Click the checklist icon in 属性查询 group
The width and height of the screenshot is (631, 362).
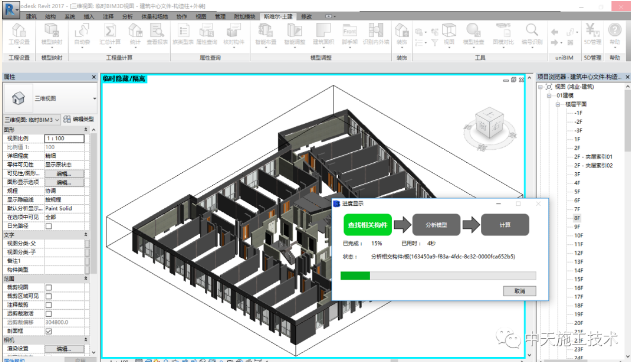[x=184, y=31]
